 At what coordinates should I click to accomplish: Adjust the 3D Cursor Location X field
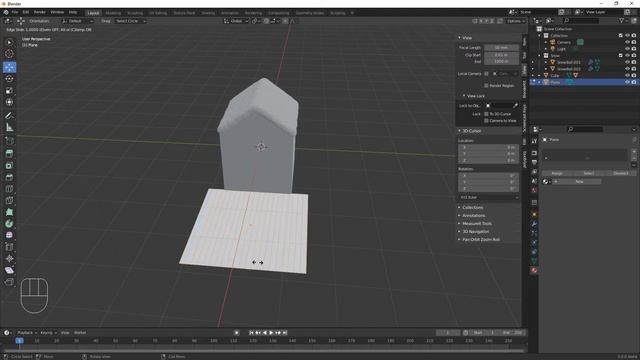[x=489, y=147]
